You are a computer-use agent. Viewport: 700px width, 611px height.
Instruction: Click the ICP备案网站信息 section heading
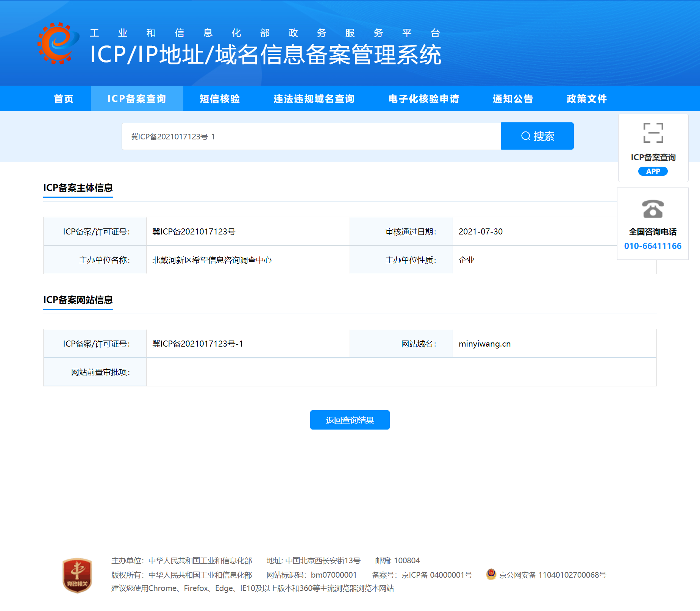(78, 300)
